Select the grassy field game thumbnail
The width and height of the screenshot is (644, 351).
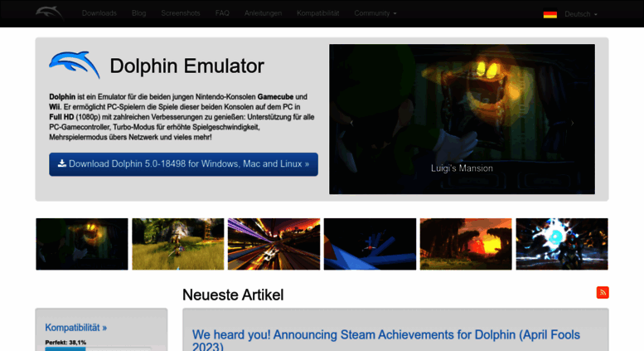point(178,244)
